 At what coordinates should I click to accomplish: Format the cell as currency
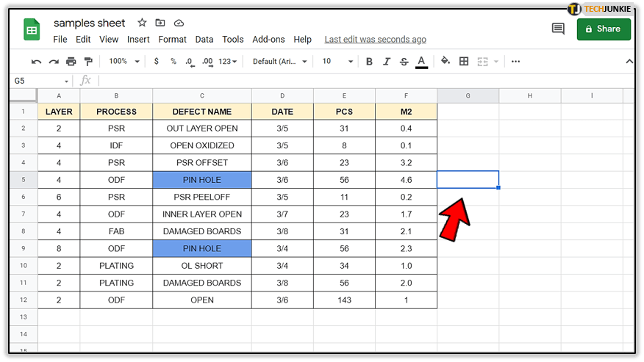[x=157, y=62]
